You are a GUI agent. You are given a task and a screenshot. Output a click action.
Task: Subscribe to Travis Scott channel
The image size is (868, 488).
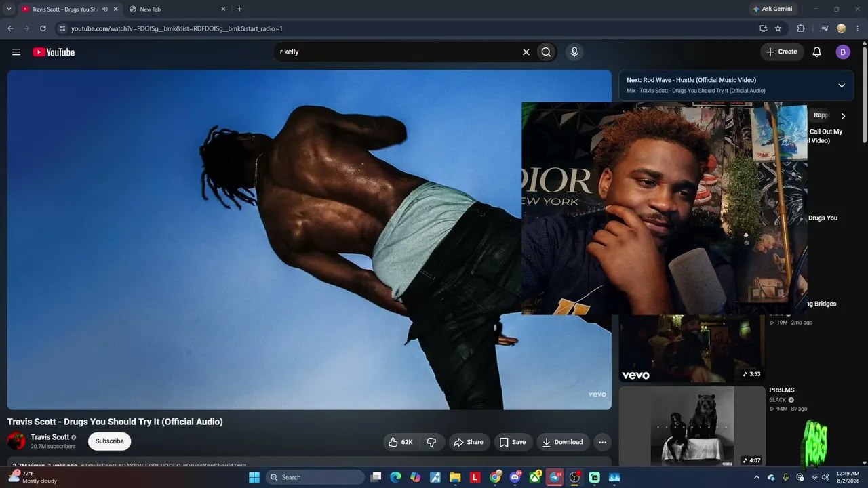pyautogui.click(x=109, y=441)
